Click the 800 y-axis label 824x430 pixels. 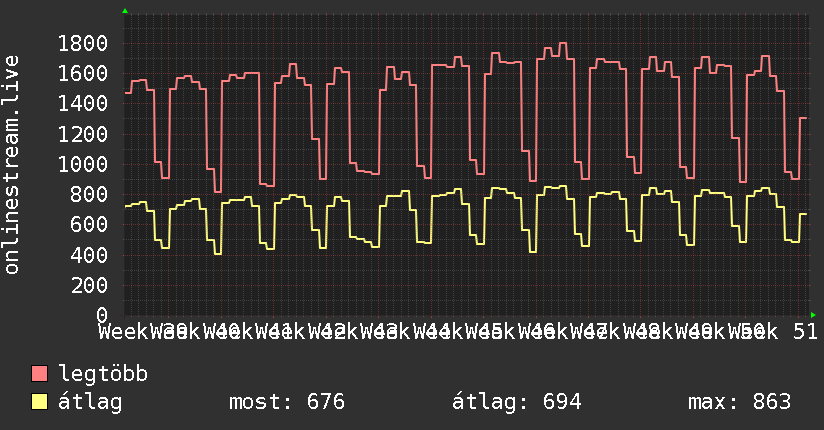(89, 194)
